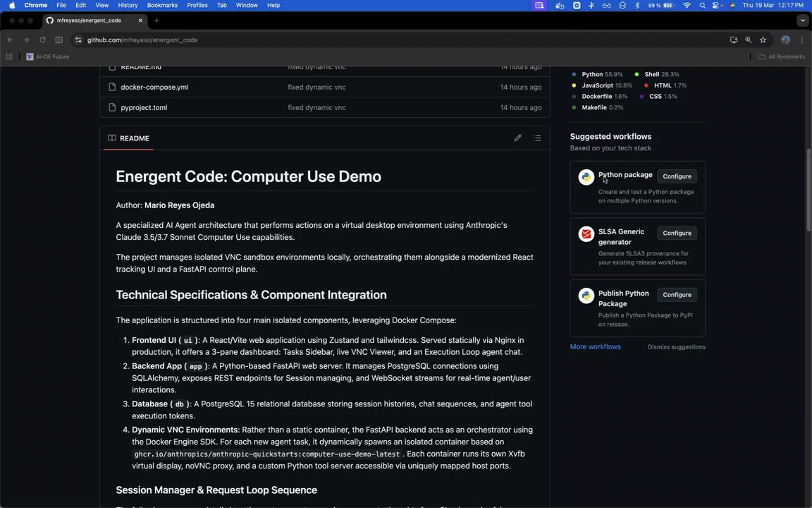Open the docker-compose.yml file

(x=154, y=87)
